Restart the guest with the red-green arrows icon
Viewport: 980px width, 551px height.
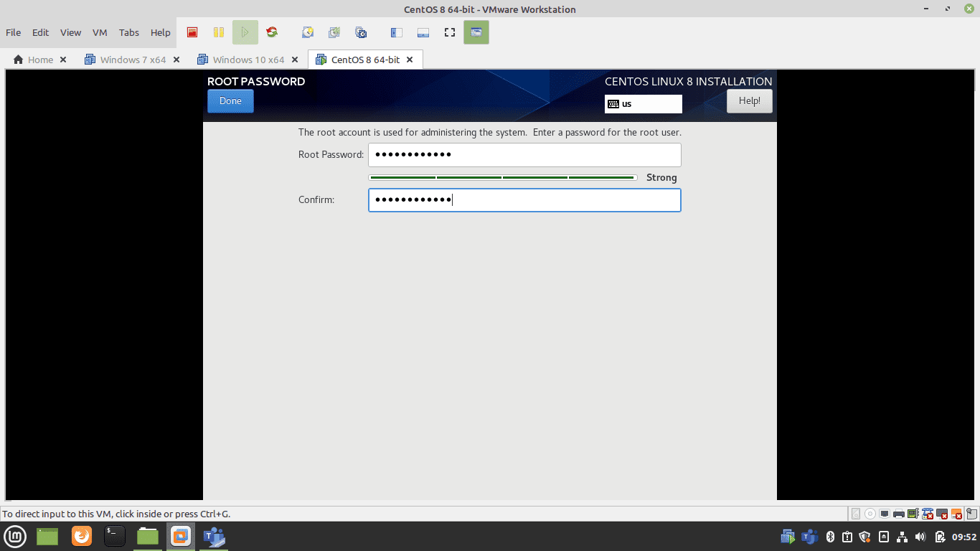(x=271, y=32)
